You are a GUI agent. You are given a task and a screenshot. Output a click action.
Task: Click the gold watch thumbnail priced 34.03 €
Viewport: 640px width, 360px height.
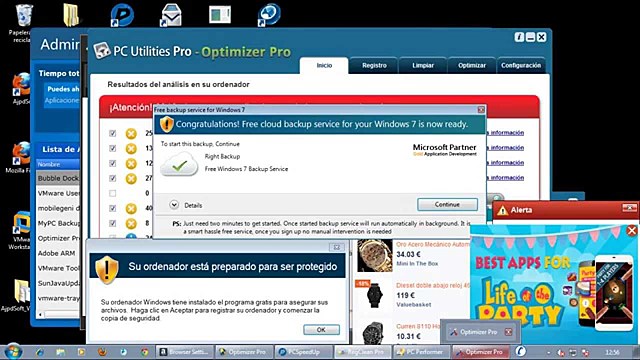[374, 256]
